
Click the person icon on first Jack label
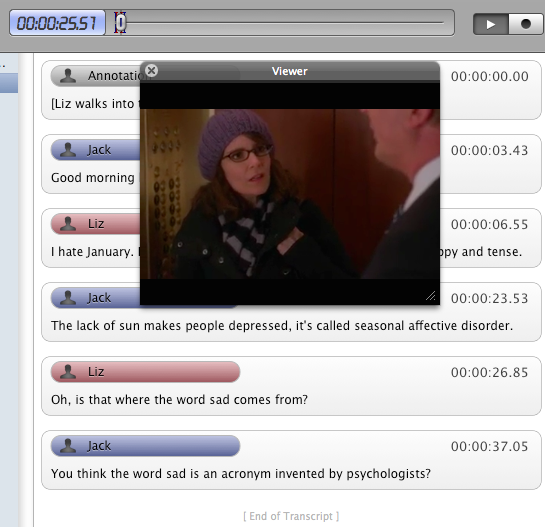pyautogui.click(x=68, y=150)
